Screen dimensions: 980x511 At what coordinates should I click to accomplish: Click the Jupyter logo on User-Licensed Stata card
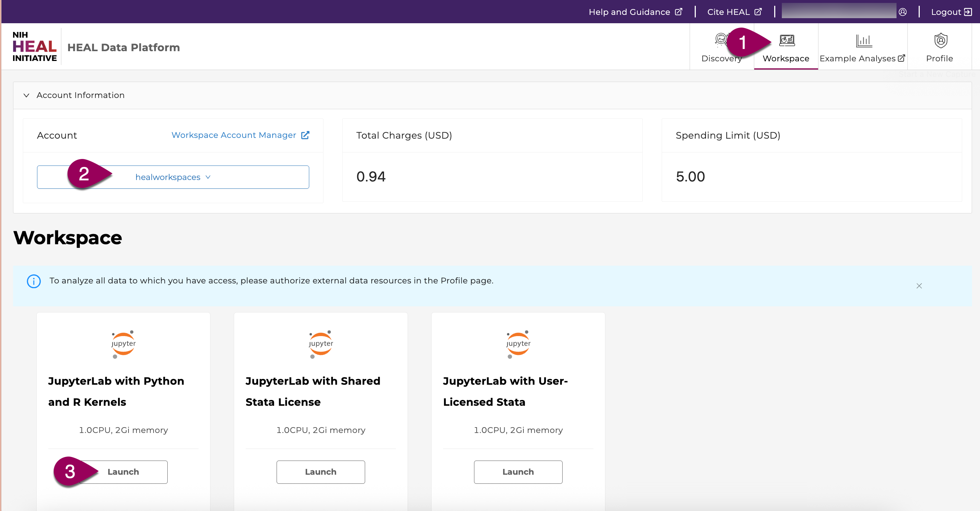(x=518, y=344)
